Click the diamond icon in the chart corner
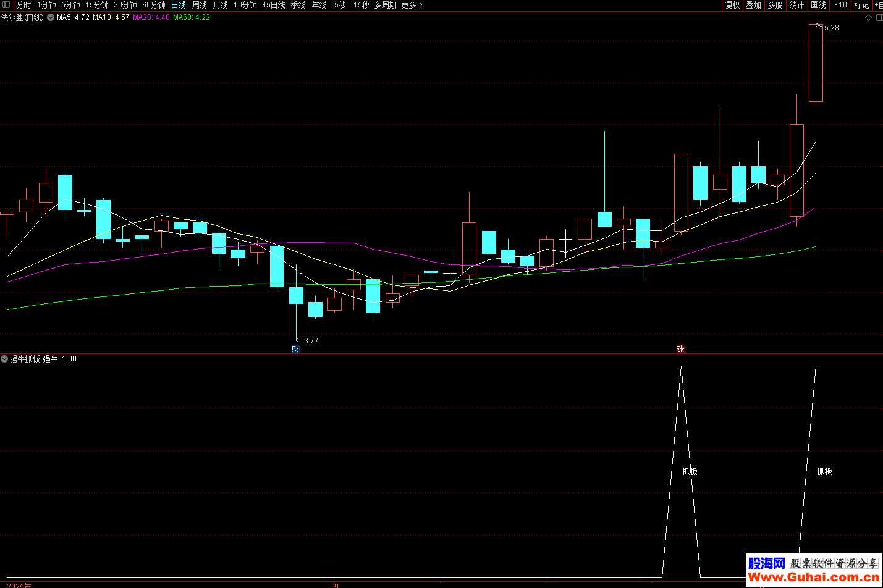Screen dimensions: 883x588 coord(868,18)
